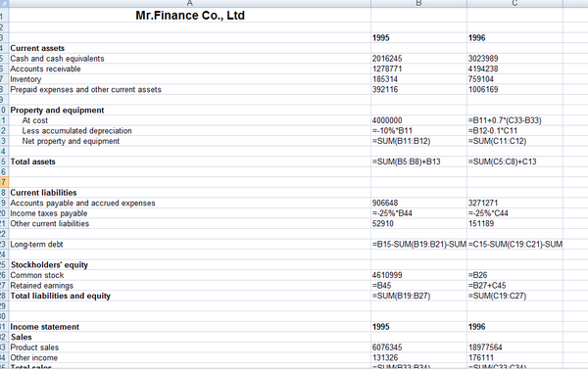Screen dimensions: 588x369
Task: Select formula =SUM(B11:B12)
Action: click(x=402, y=141)
